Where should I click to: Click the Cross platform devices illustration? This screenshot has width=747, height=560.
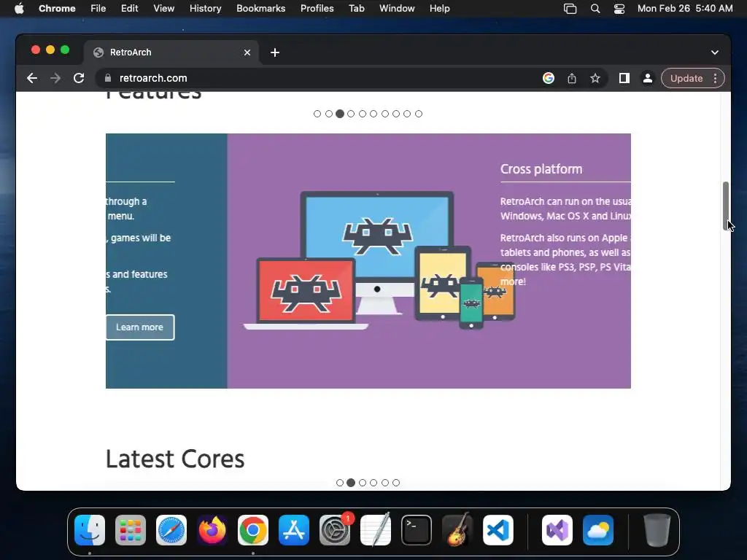click(x=379, y=260)
